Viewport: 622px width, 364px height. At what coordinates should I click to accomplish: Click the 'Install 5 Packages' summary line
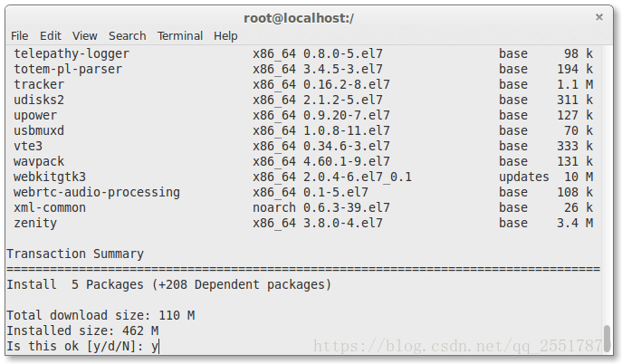tap(168, 284)
